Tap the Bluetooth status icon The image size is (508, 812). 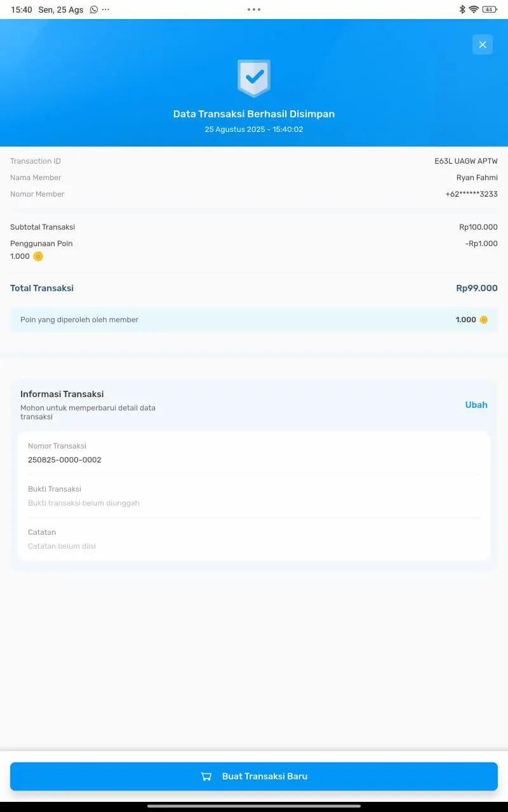pos(462,10)
